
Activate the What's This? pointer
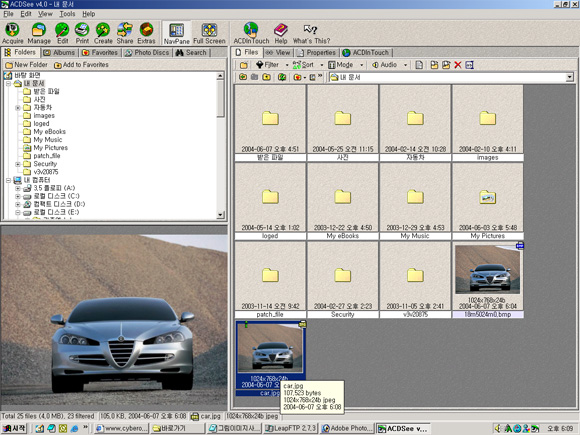311,33
